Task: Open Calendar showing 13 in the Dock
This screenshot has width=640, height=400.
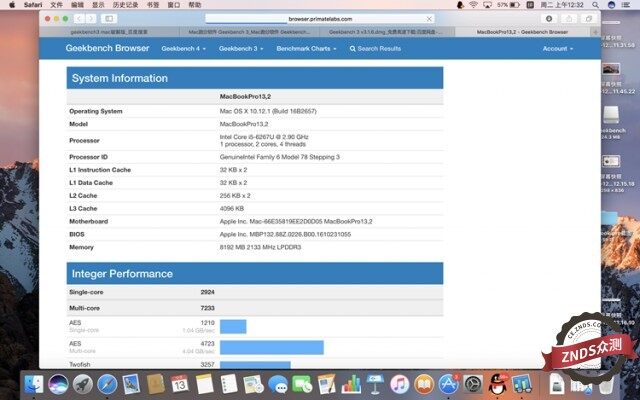Action: (x=180, y=384)
